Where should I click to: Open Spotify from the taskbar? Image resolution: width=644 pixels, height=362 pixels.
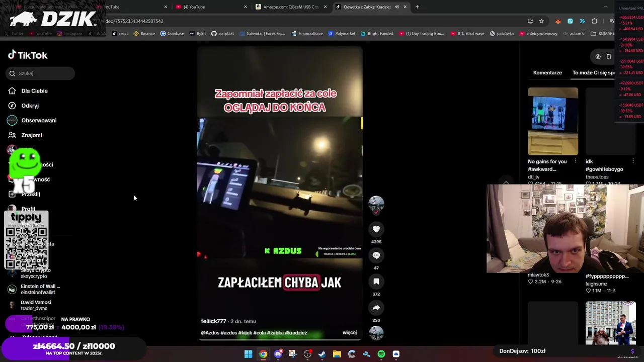[x=381, y=354]
